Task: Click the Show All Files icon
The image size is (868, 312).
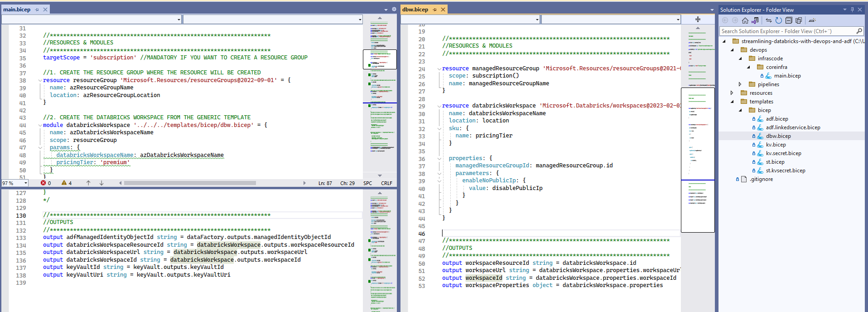Action: coord(799,20)
